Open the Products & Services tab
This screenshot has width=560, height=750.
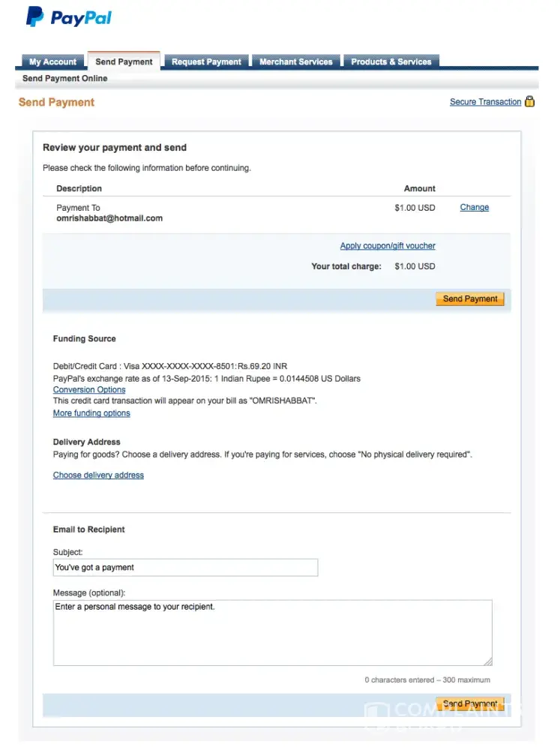tap(391, 62)
